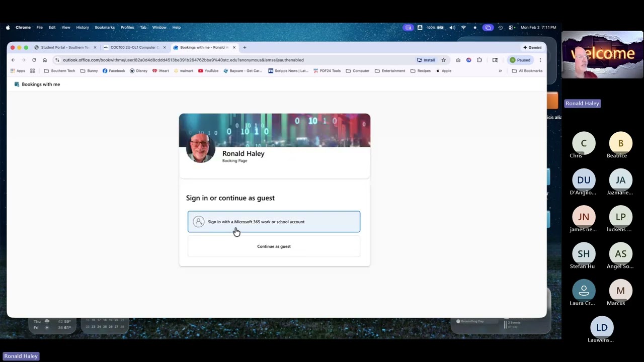Open Chrome three-dot menu
644x362 pixels.
click(x=540, y=60)
